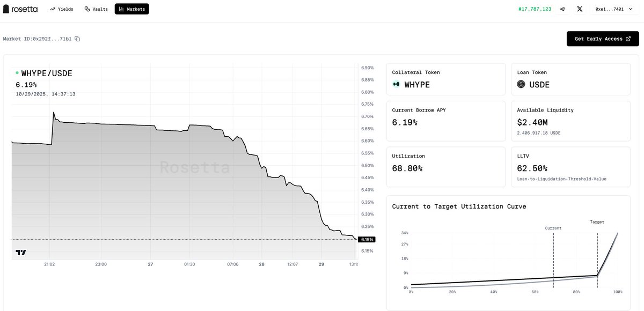Click the WHYPE collateral token icon
The image size is (644, 311).
click(x=396, y=84)
